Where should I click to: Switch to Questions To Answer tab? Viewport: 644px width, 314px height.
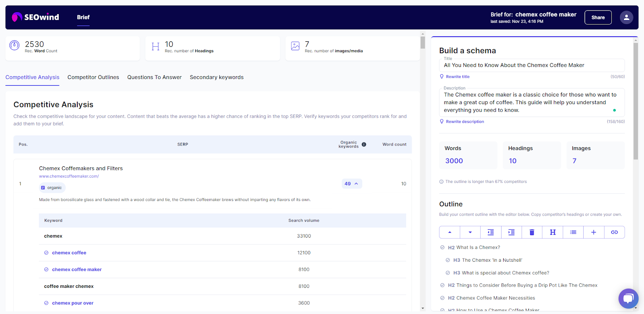[x=155, y=77]
